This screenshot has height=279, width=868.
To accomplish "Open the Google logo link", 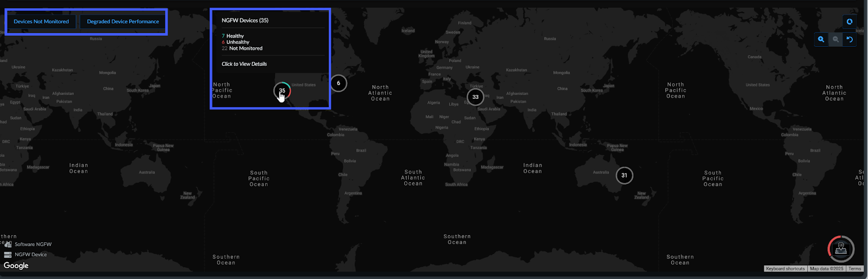I will tap(16, 265).
